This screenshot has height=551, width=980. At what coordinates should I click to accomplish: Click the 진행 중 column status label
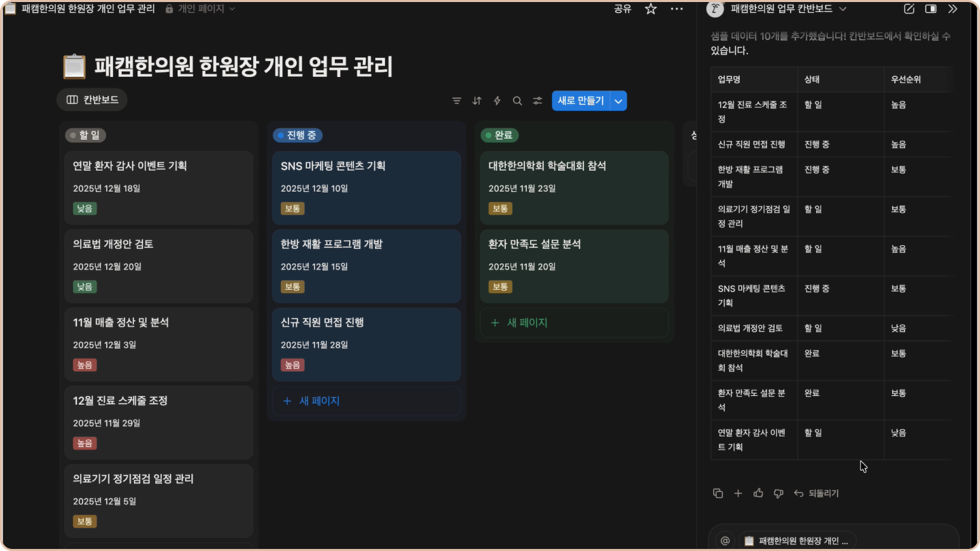[x=298, y=135]
